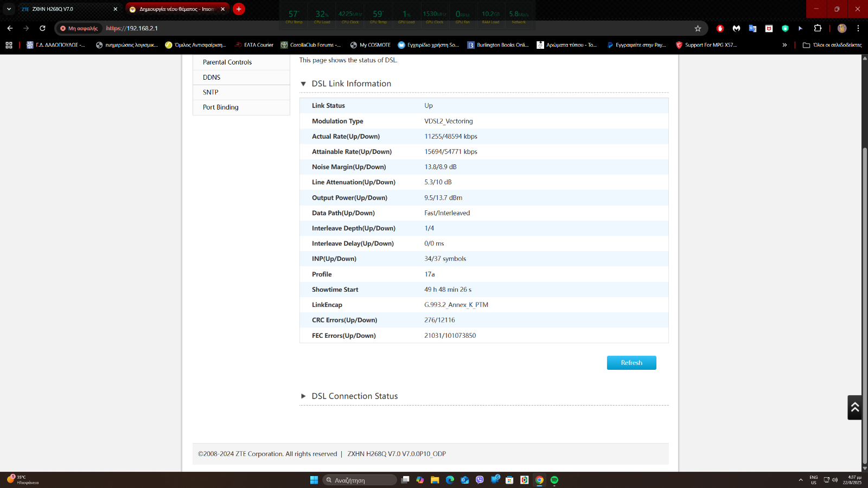Open the Extensions puzzle menu
868x488 pixels.
(x=818, y=28)
